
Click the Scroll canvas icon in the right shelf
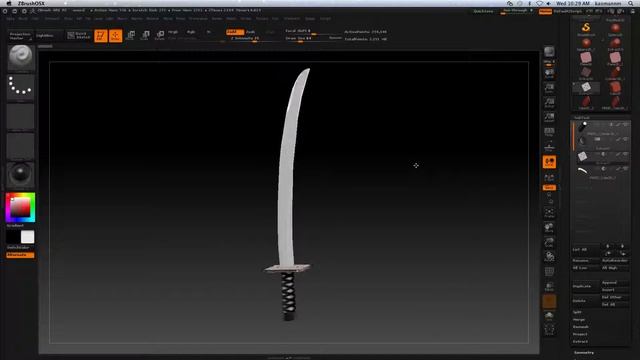tap(549, 74)
